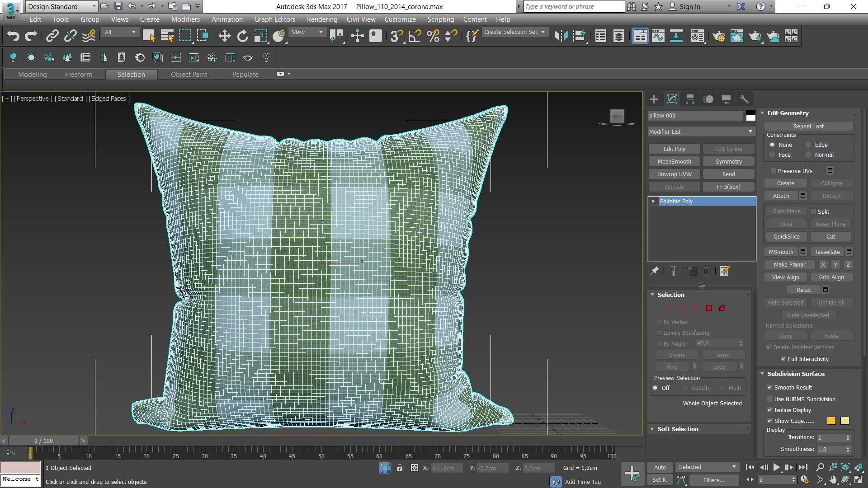Open the Modifiers menu

pos(185,19)
